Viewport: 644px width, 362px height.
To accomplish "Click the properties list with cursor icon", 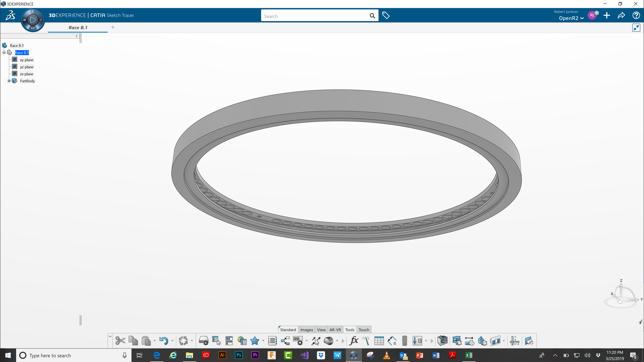I will 216,341.
